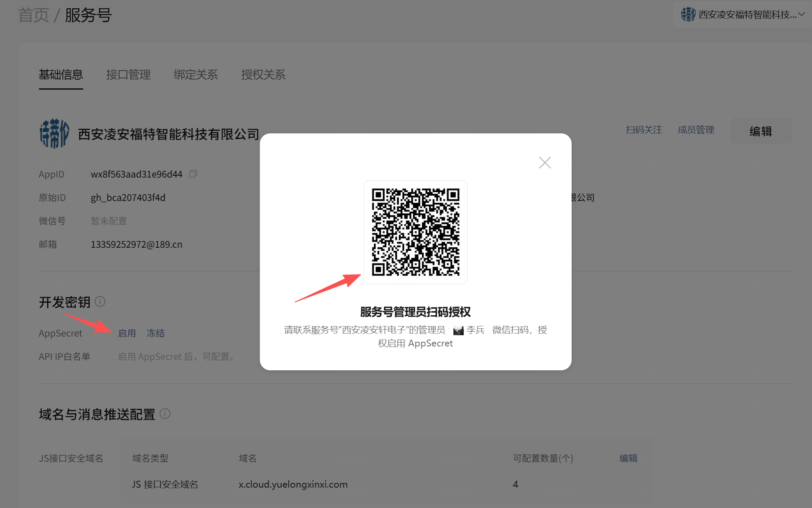Switch to the 基础信息 tab

click(61, 74)
